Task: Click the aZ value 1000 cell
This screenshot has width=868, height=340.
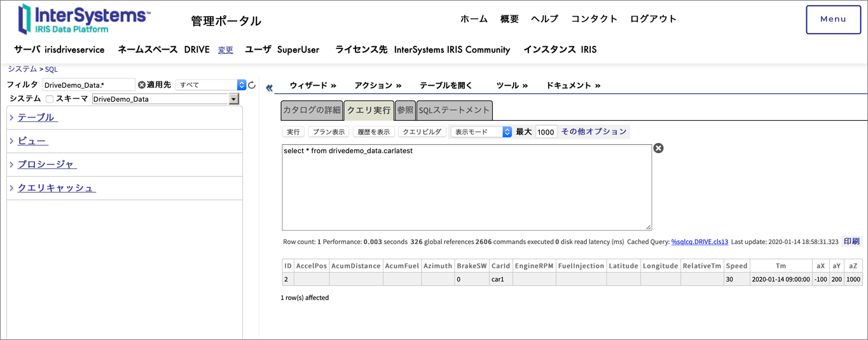Action: [853, 279]
